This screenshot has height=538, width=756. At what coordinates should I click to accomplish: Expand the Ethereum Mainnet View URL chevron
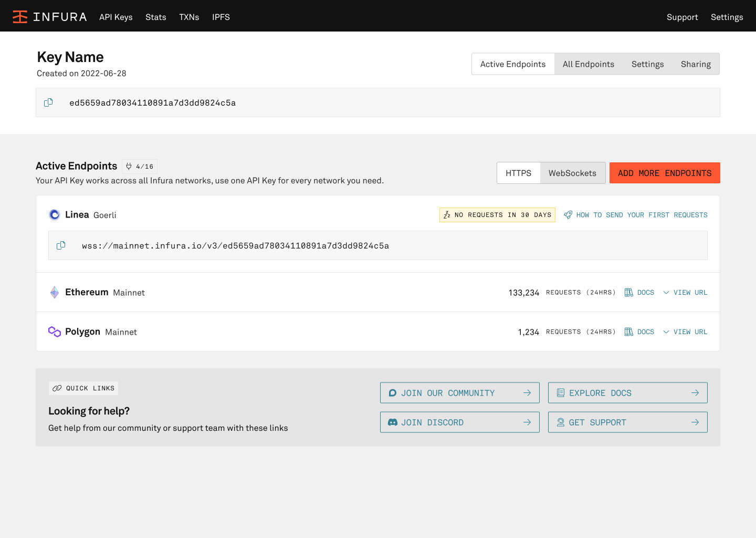tap(666, 293)
